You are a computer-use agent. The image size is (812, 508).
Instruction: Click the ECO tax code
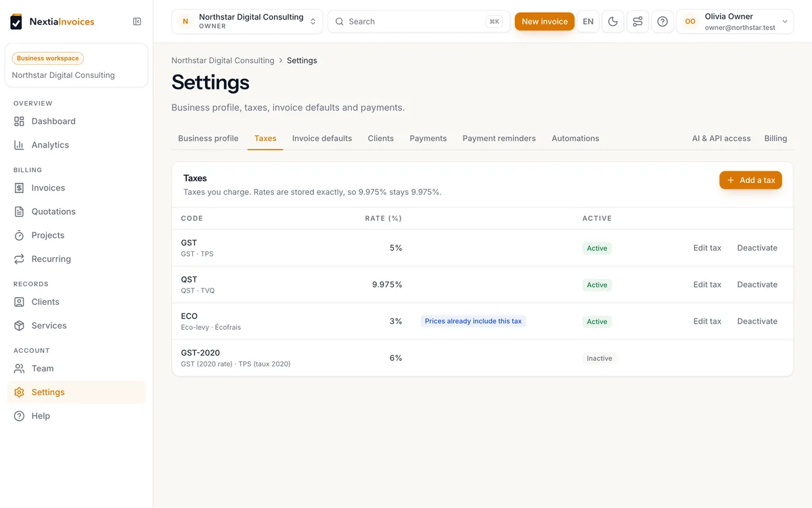coord(189,316)
